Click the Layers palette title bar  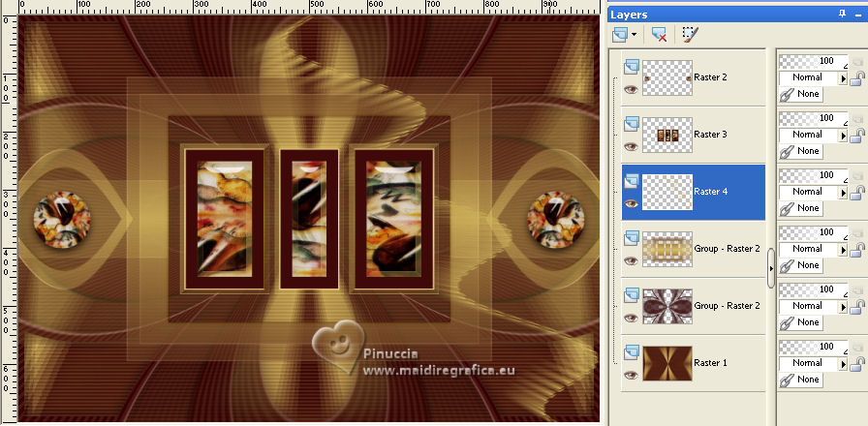click(737, 15)
